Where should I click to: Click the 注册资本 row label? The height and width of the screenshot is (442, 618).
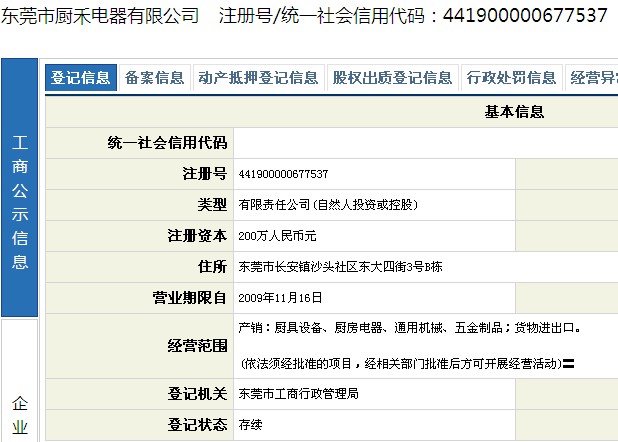point(197,236)
